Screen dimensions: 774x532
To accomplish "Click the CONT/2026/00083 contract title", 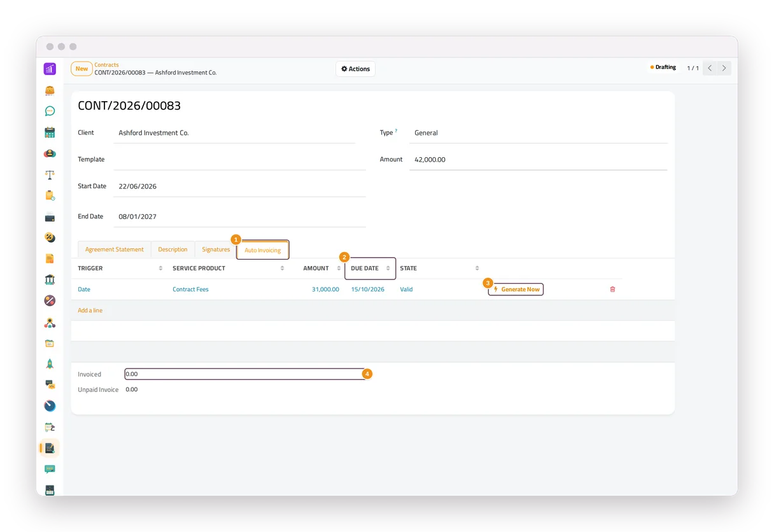I will (129, 106).
